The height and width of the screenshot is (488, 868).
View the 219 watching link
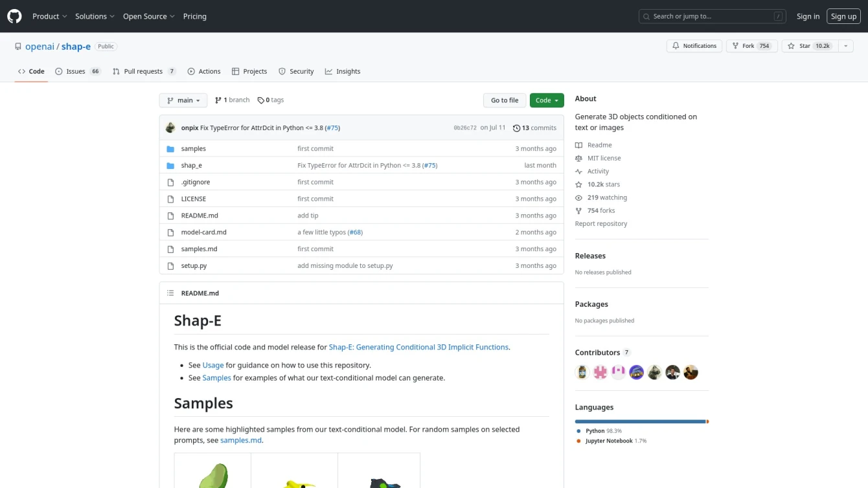(601, 198)
